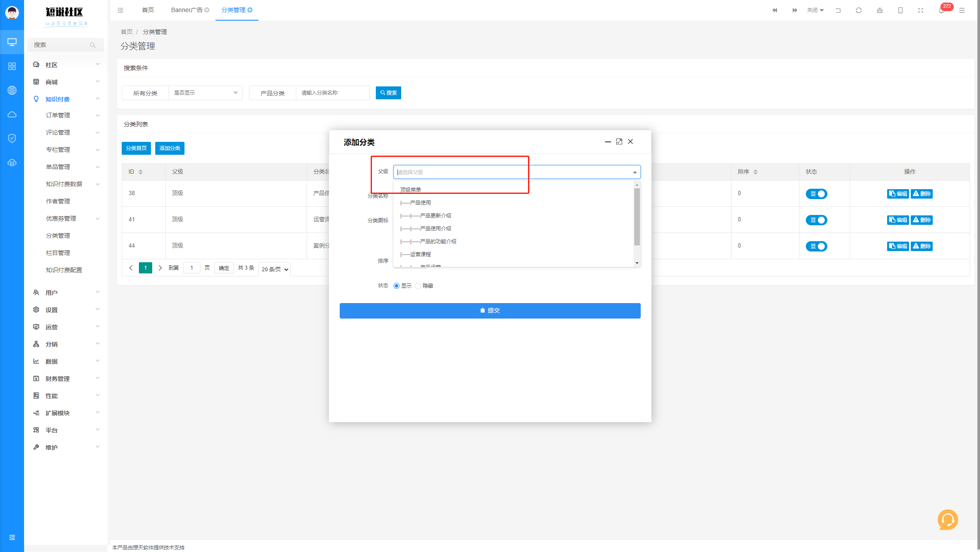Open the notification bell with 272 badge
980x552 pixels.
pyautogui.click(x=942, y=10)
